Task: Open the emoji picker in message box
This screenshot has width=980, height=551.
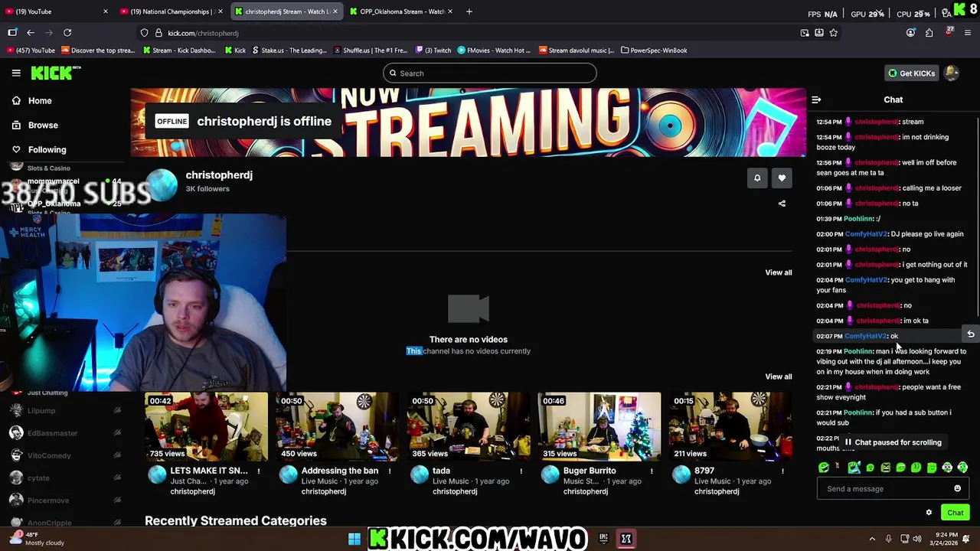Action: 957,488
